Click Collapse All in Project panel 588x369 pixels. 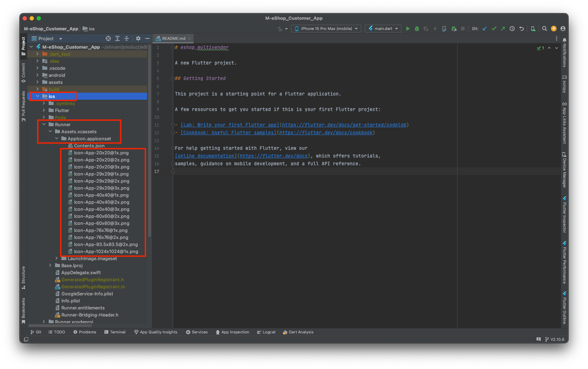click(127, 38)
